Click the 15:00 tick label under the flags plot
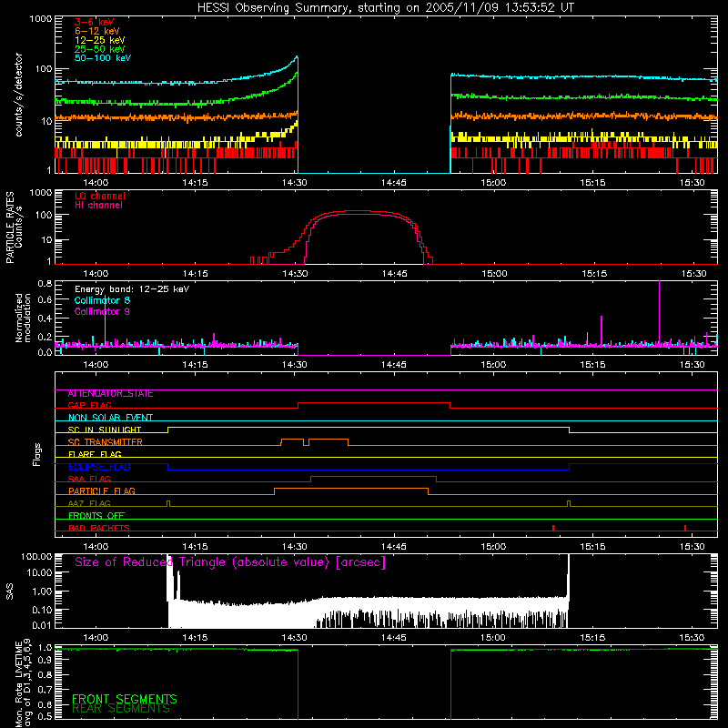This screenshot has width=728, height=728. tap(493, 547)
